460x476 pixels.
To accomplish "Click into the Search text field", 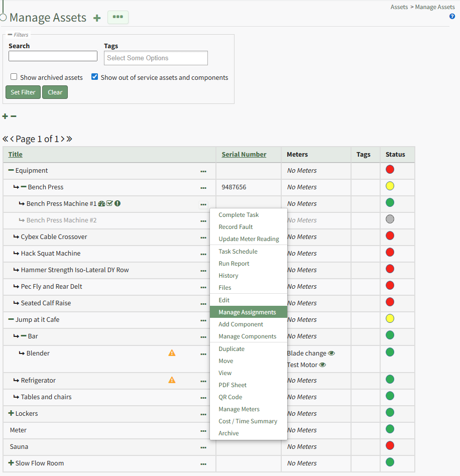I will tap(53, 56).
